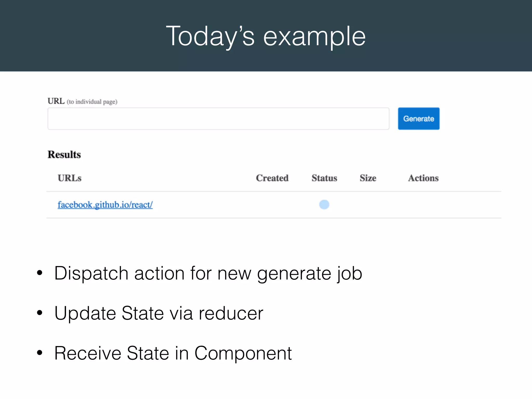Click the empty Actions cell in the react row
532x399 pixels.
423,205
